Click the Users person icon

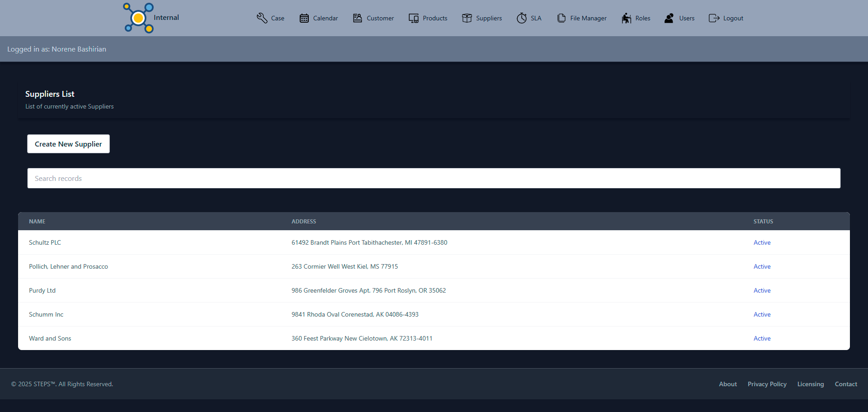(669, 18)
